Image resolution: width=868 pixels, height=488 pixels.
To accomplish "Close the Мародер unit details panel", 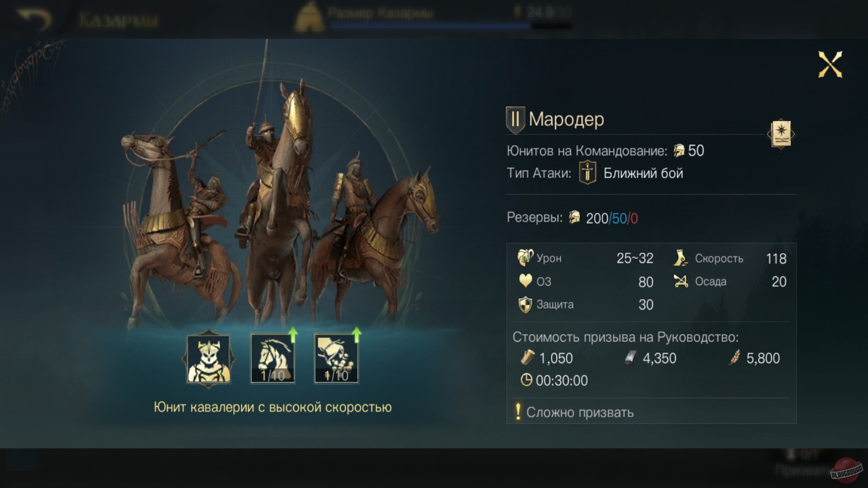I will pos(830,65).
